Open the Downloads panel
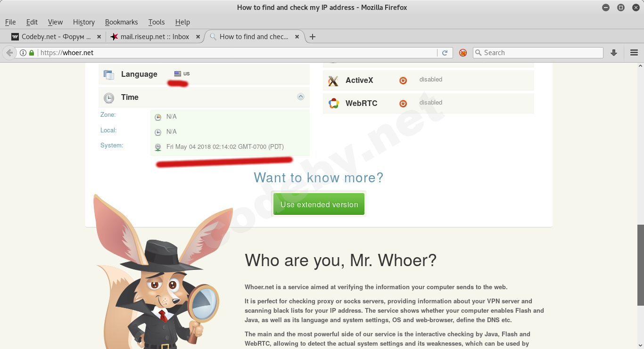 (x=614, y=53)
